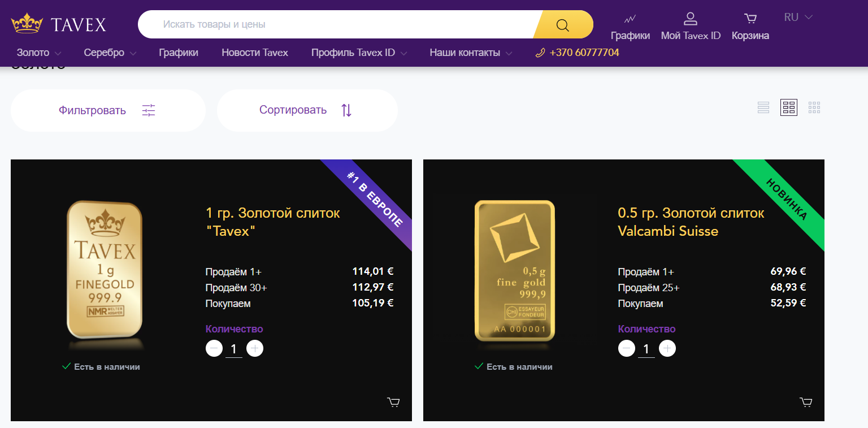Expand the Золото menu

tap(39, 53)
